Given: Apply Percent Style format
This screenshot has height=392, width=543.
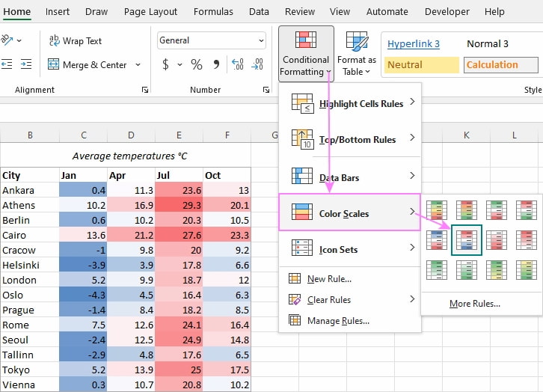Looking at the screenshot, I should pos(197,64).
